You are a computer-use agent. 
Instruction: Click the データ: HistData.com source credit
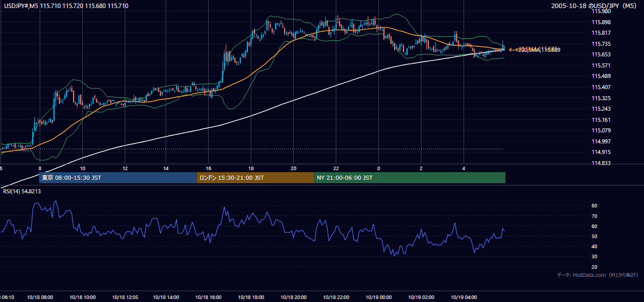tap(598, 275)
